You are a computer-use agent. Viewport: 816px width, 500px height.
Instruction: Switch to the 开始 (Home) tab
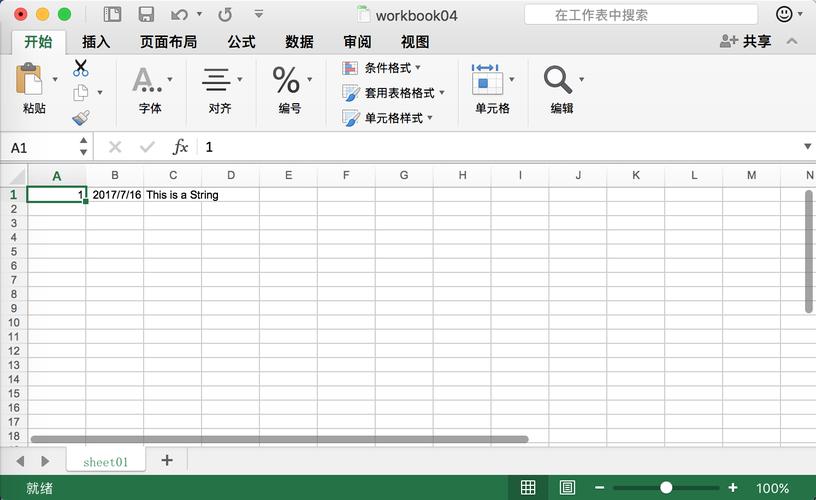pyautogui.click(x=39, y=42)
